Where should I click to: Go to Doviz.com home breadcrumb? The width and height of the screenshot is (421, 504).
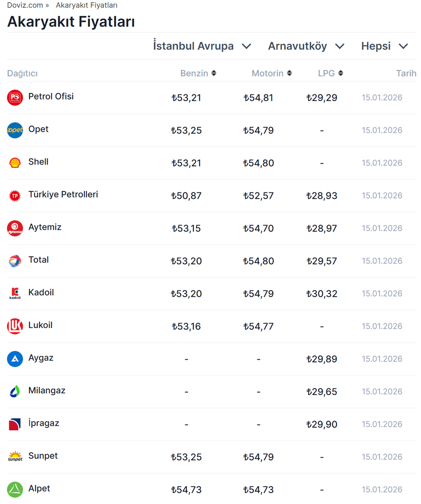[x=25, y=5]
